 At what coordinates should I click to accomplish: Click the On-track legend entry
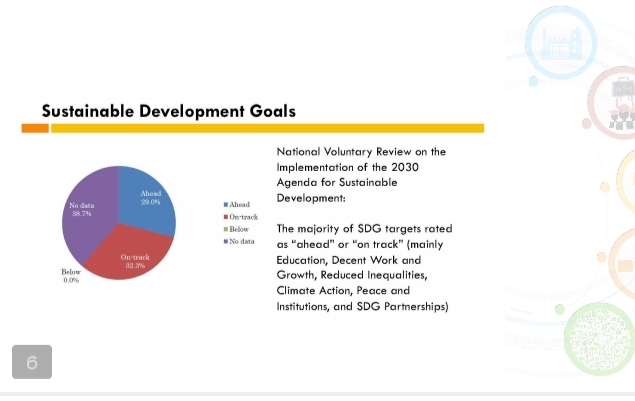pos(241,217)
